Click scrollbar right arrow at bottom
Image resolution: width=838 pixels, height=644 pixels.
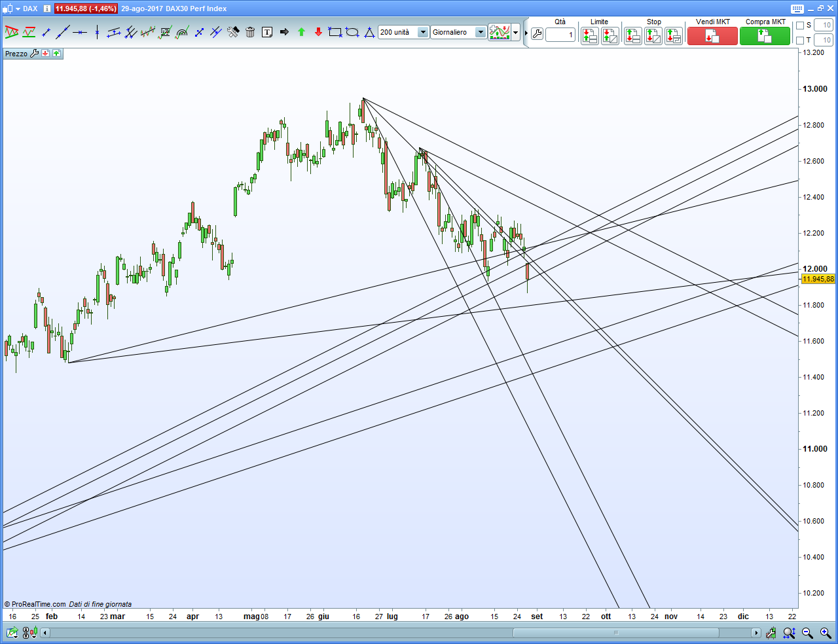point(756,633)
